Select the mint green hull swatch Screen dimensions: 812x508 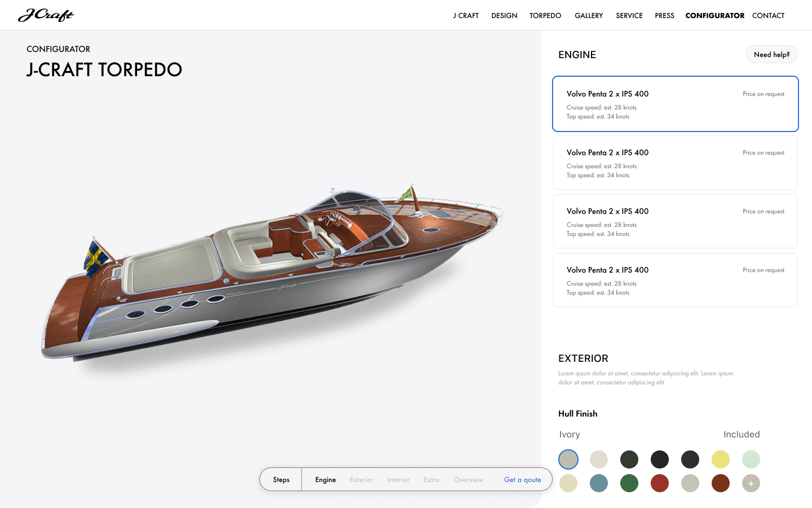[x=751, y=459]
